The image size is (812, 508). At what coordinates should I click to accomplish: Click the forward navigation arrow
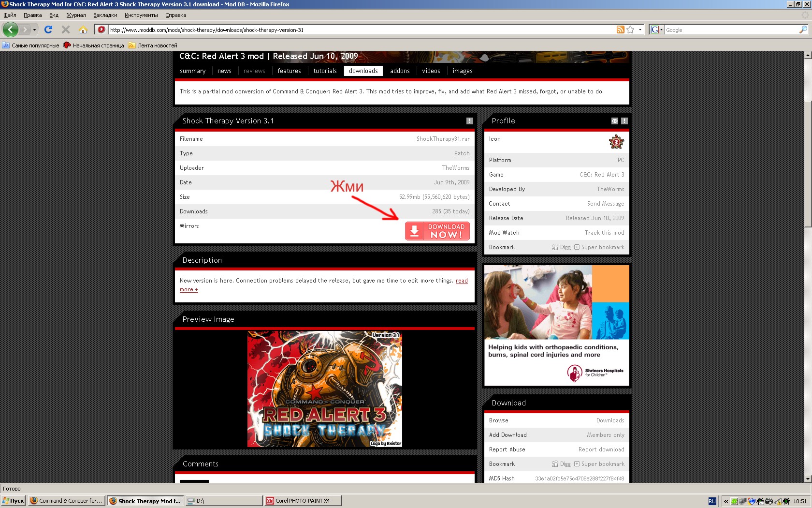[x=25, y=30]
